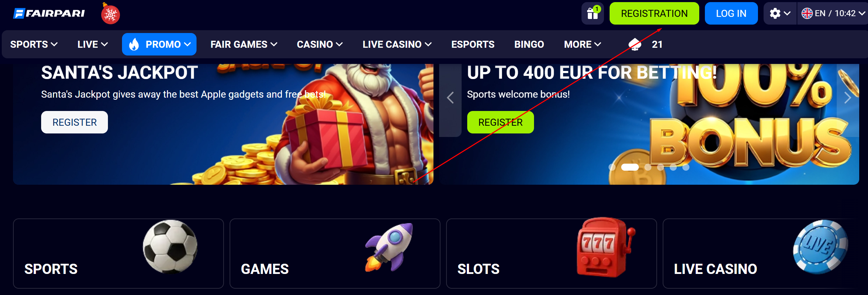Open the rocket Games tile

click(x=335, y=254)
